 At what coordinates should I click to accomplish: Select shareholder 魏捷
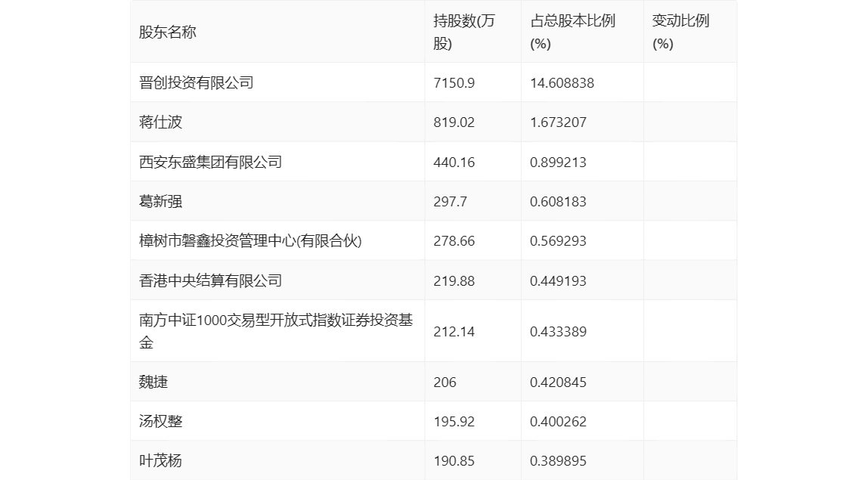[153, 382]
